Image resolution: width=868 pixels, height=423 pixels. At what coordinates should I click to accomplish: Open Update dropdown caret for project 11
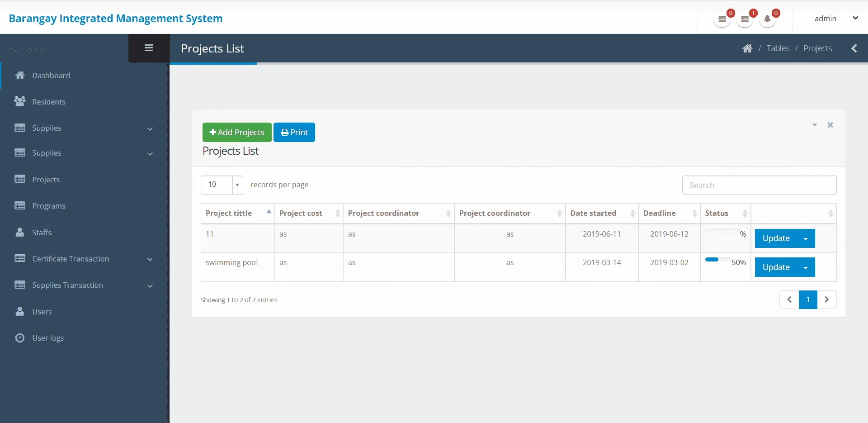pyautogui.click(x=806, y=238)
